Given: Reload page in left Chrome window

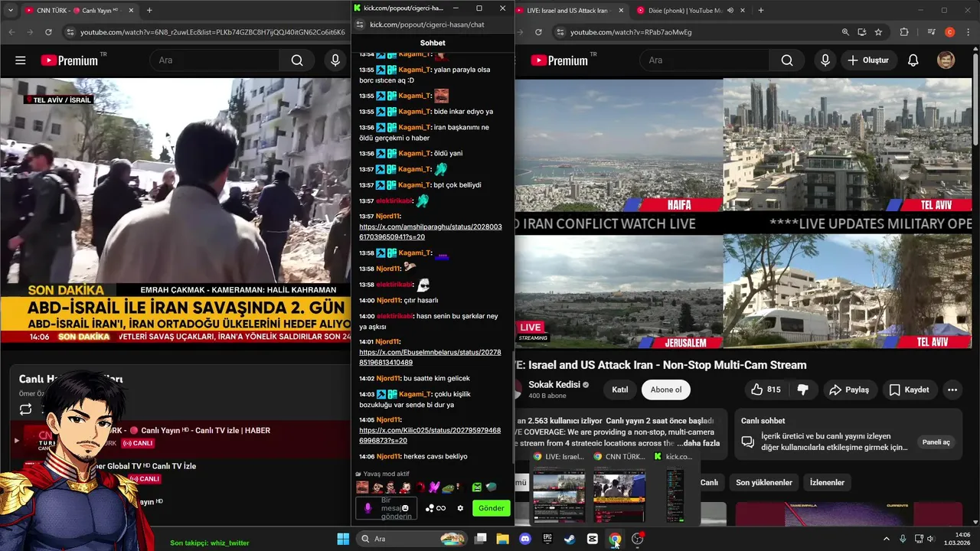Looking at the screenshot, I should (48, 32).
